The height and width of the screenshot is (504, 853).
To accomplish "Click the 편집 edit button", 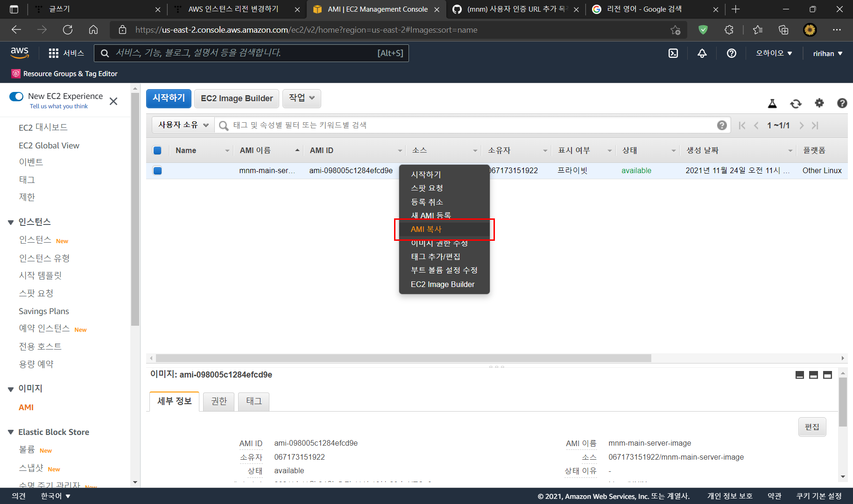I will 812,427.
